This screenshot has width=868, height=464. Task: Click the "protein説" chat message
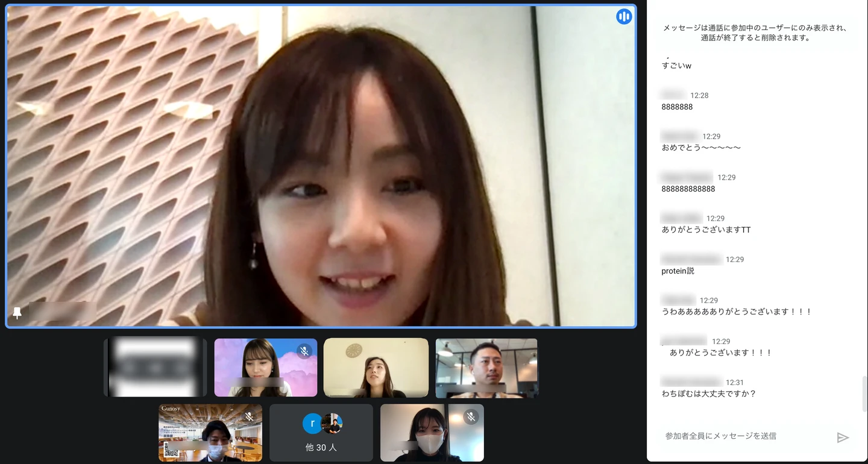678,271
